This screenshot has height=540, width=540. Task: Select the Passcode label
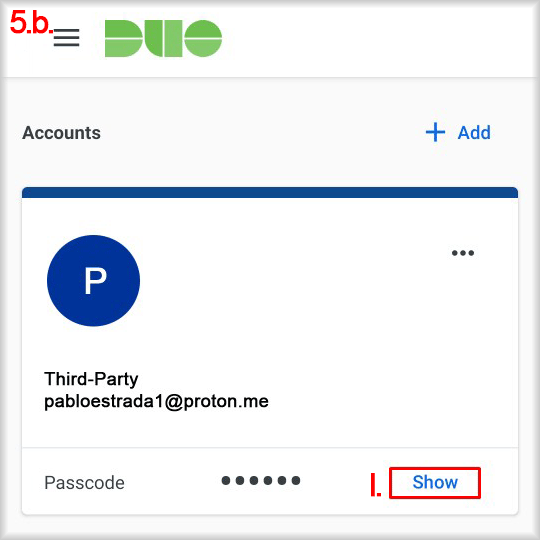click(84, 482)
